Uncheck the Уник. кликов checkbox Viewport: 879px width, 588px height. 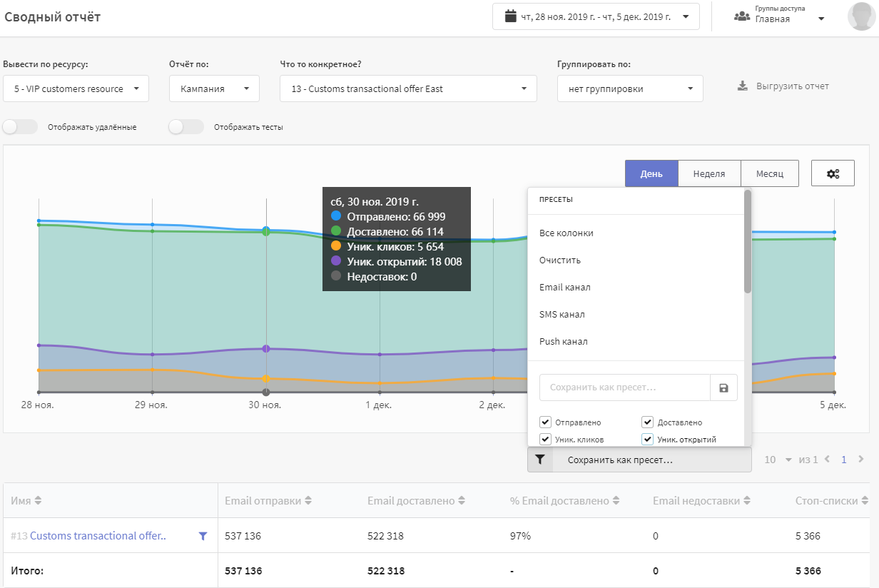tap(545, 439)
